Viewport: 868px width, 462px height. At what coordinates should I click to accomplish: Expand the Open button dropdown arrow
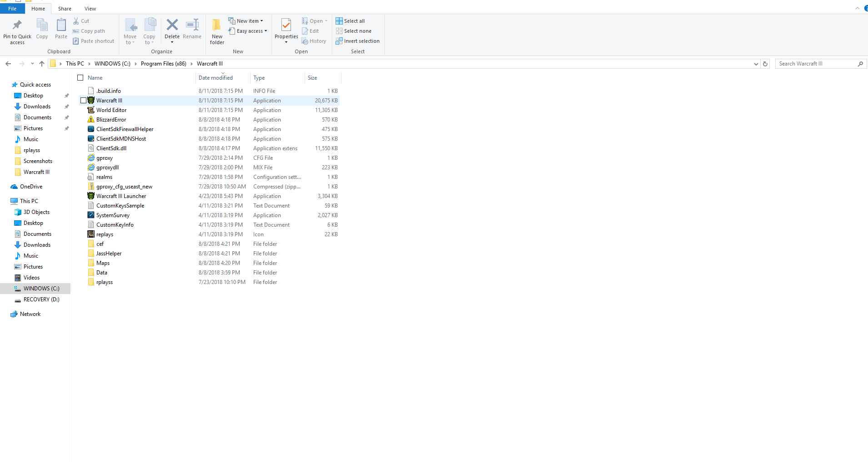326,21
